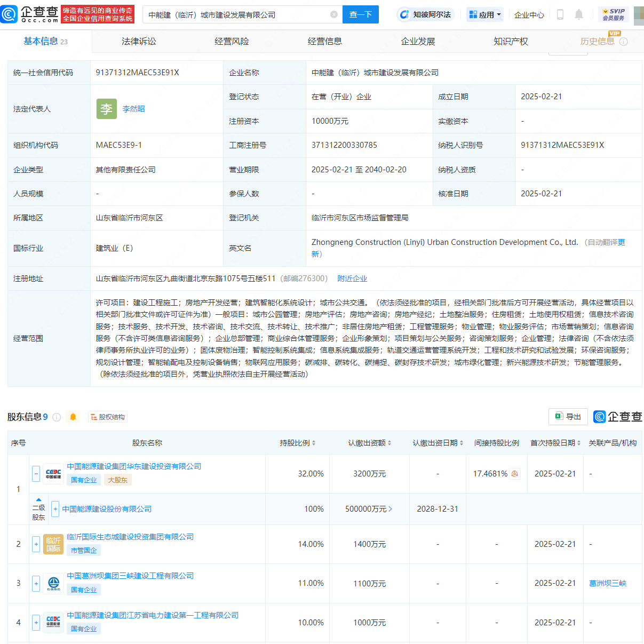
Task: Click 导出 to export shareholder list
Action: click(568, 417)
